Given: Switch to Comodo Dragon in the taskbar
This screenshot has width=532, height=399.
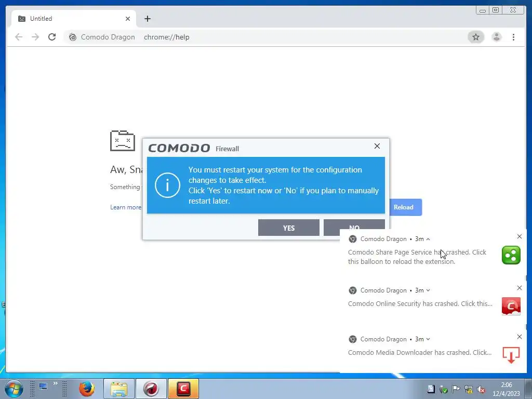Looking at the screenshot, I should 151,389.
